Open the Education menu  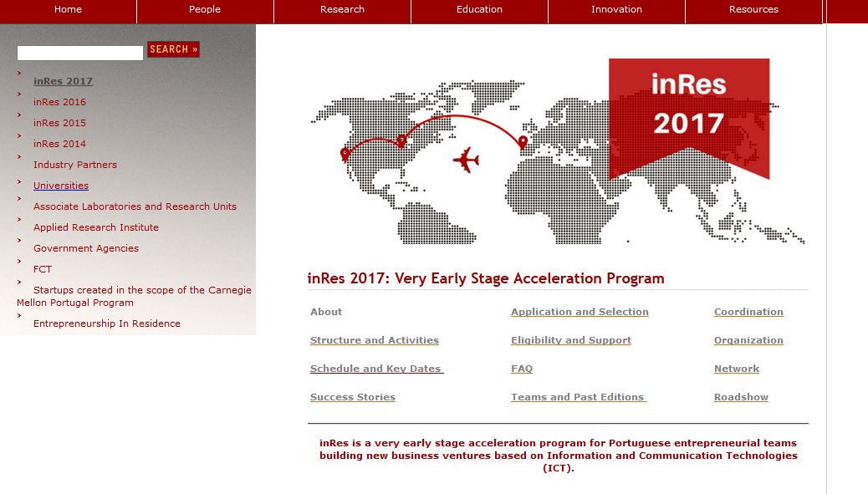click(x=479, y=9)
